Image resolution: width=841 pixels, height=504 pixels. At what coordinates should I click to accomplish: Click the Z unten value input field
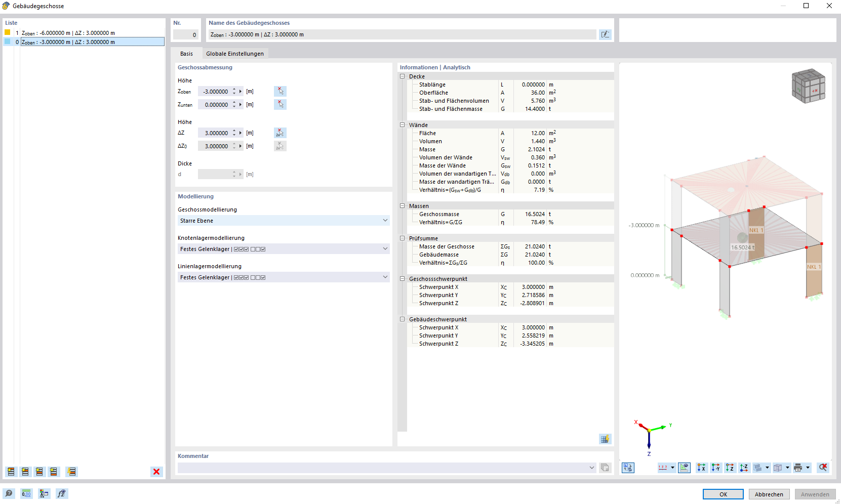[214, 105]
